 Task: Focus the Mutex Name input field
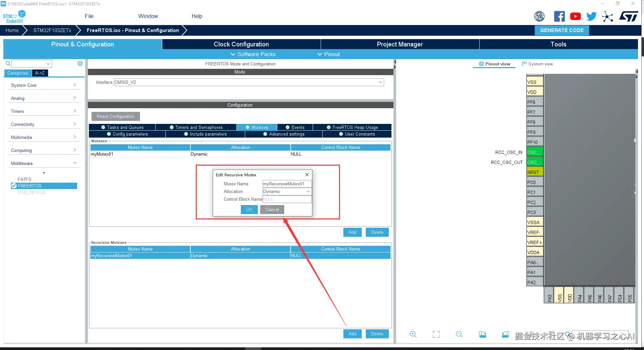pyautogui.click(x=287, y=184)
